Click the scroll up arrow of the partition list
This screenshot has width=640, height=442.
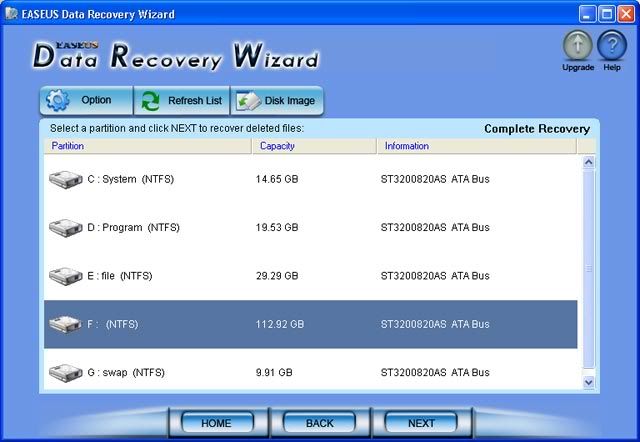[589, 162]
